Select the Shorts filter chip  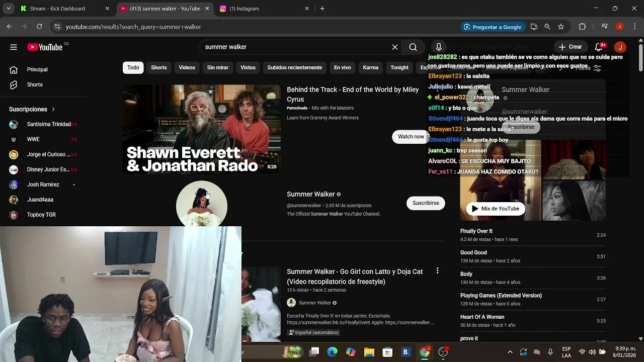(159, 67)
